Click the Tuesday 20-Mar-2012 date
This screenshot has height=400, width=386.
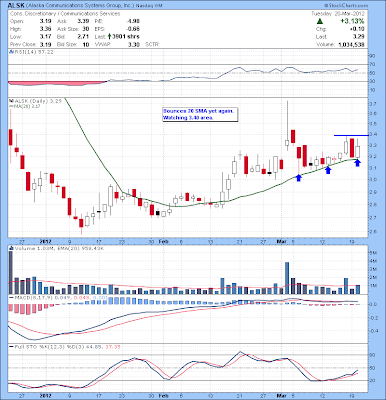point(338,14)
